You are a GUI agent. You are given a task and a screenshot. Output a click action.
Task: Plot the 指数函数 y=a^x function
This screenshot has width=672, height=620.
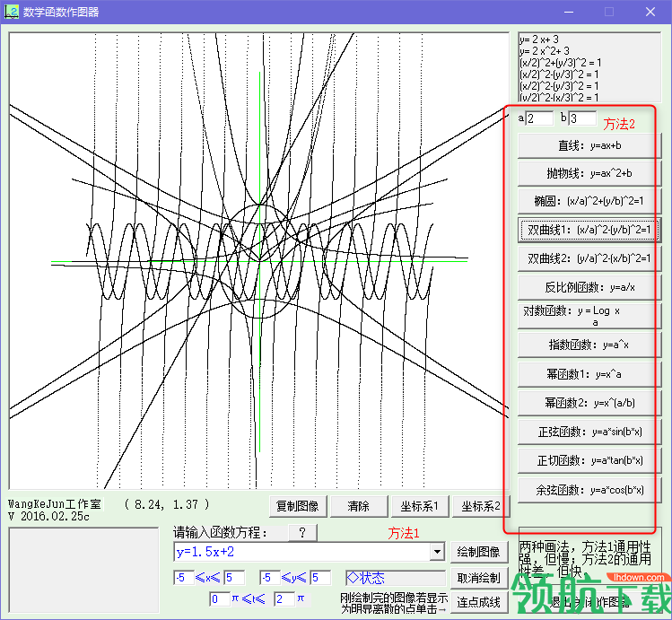click(x=589, y=345)
